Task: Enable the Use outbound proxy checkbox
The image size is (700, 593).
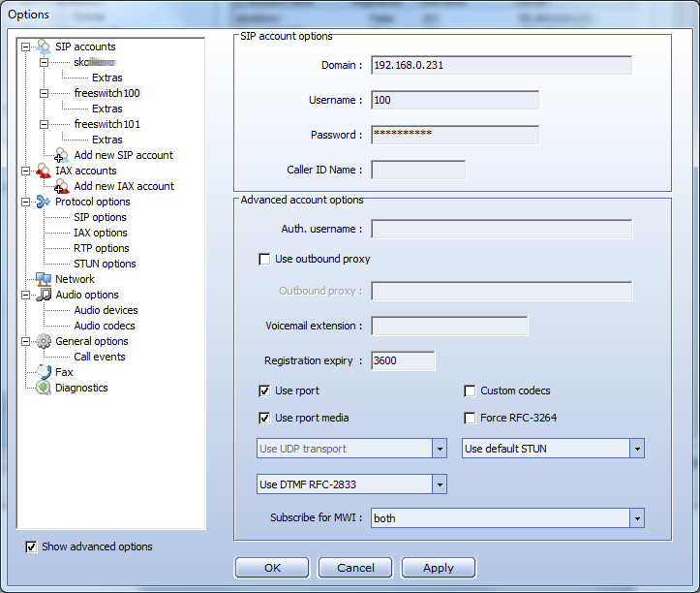Action: 264,260
